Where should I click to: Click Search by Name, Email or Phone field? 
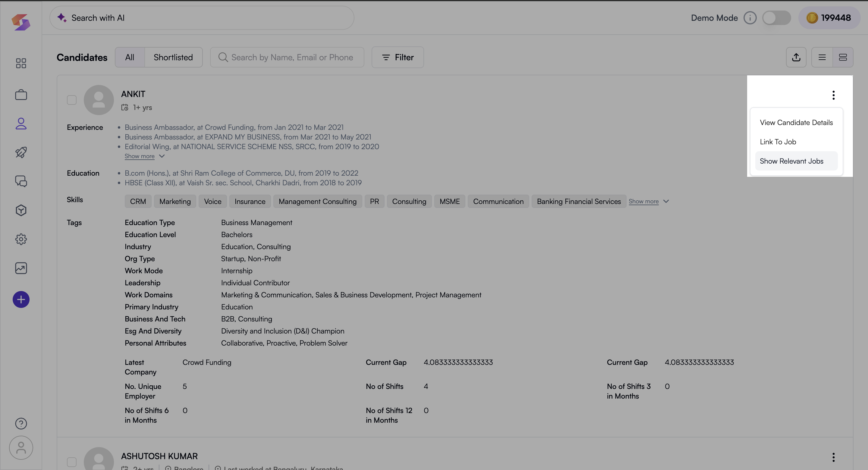pyautogui.click(x=287, y=57)
